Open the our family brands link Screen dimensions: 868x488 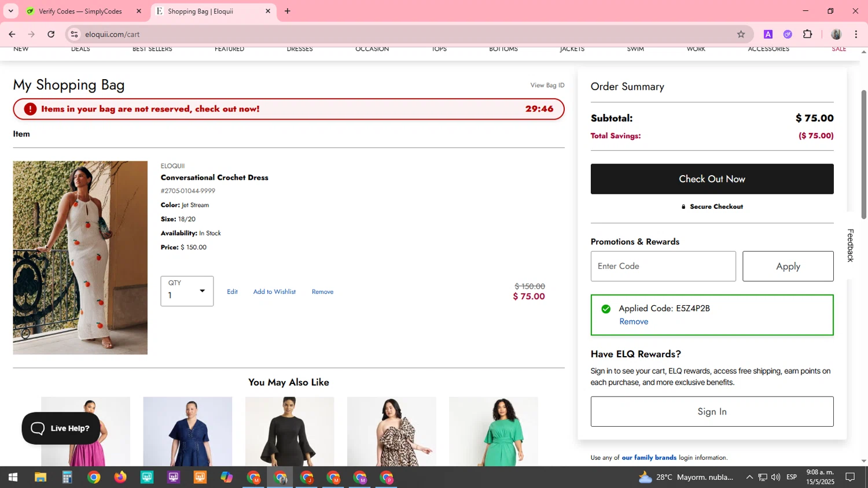tap(649, 457)
